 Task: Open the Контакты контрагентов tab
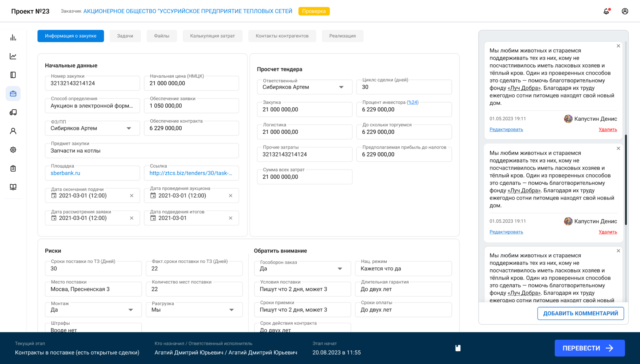coord(282,36)
